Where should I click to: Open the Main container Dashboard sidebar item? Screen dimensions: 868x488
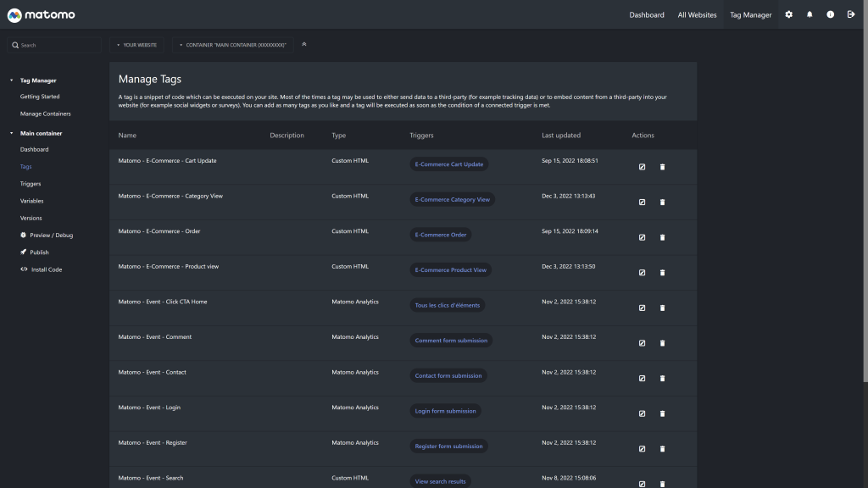(34, 149)
